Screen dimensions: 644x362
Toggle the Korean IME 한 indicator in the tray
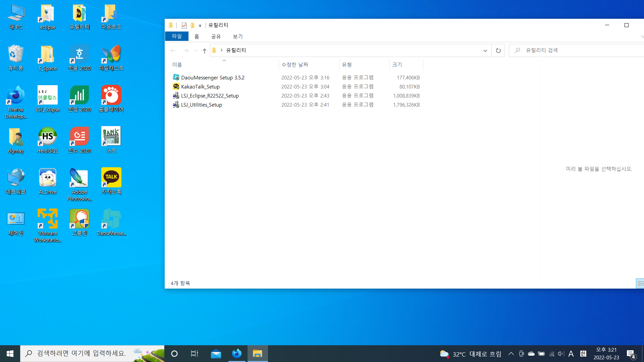click(x=583, y=354)
